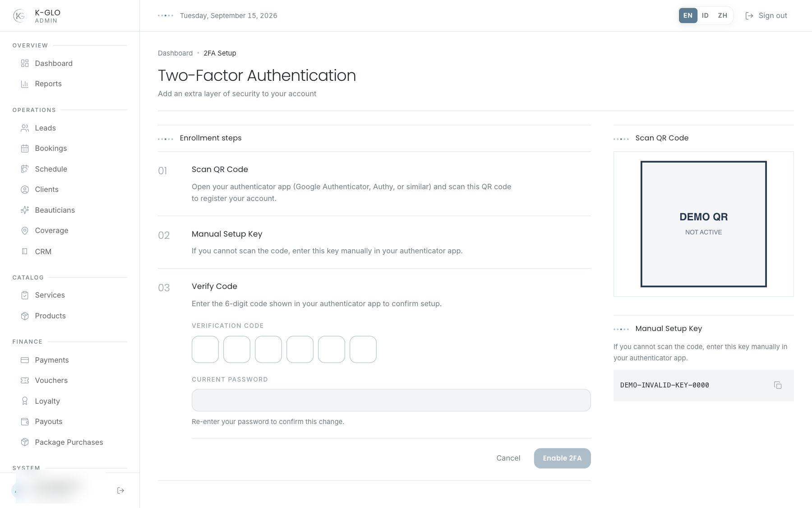Click the DEMO QR code image
Screen dimensions: 812x508
[704, 224]
